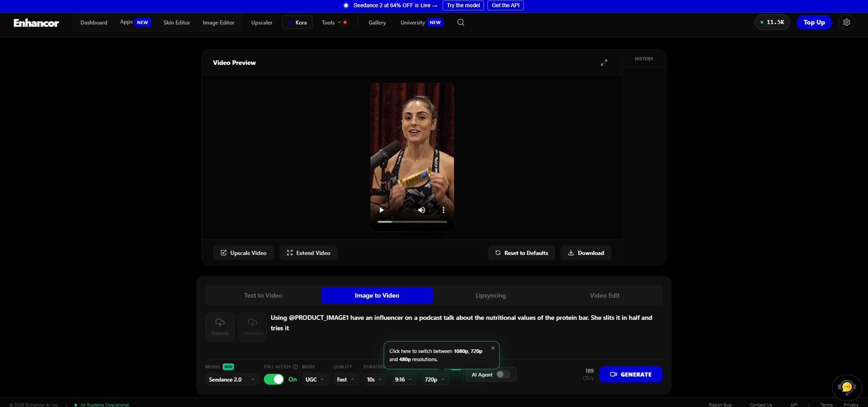Screen dimensions: 868x407
Task: Open the Fast quality dropdown
Action: click(346, 379)
